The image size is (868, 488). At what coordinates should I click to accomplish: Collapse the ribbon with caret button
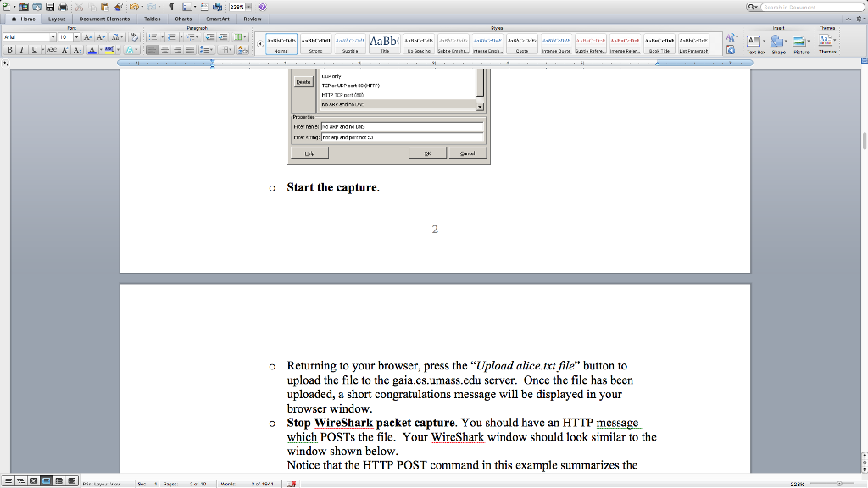point(848,19)
